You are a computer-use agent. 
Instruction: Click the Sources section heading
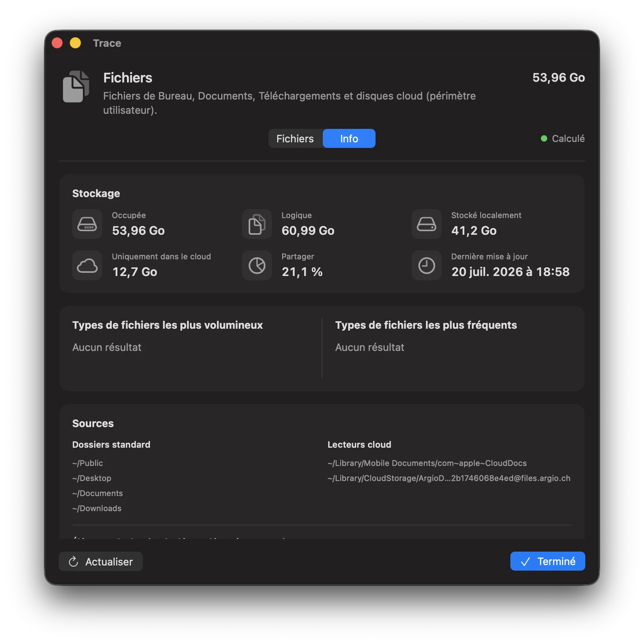click(x=93, y=424)
